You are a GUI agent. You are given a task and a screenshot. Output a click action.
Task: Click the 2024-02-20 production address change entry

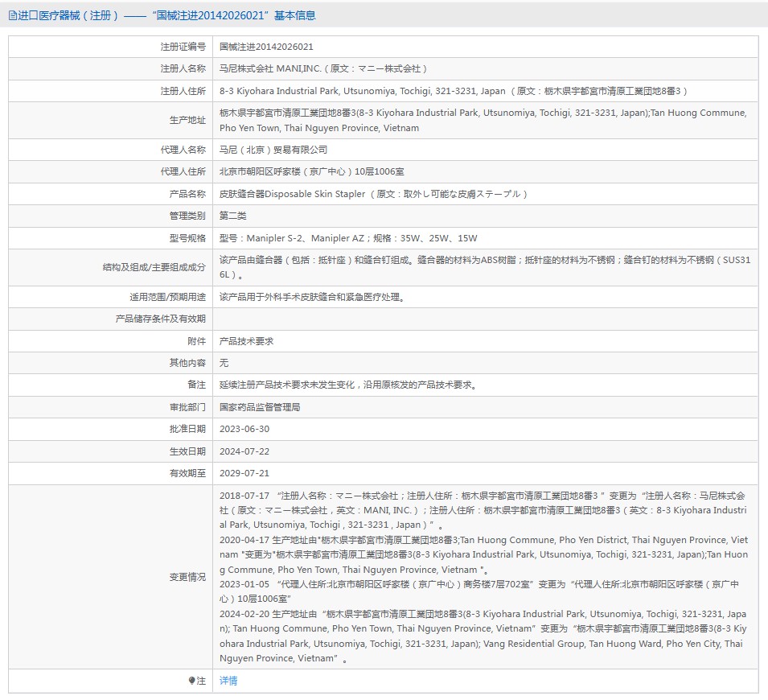pos(483,636)
